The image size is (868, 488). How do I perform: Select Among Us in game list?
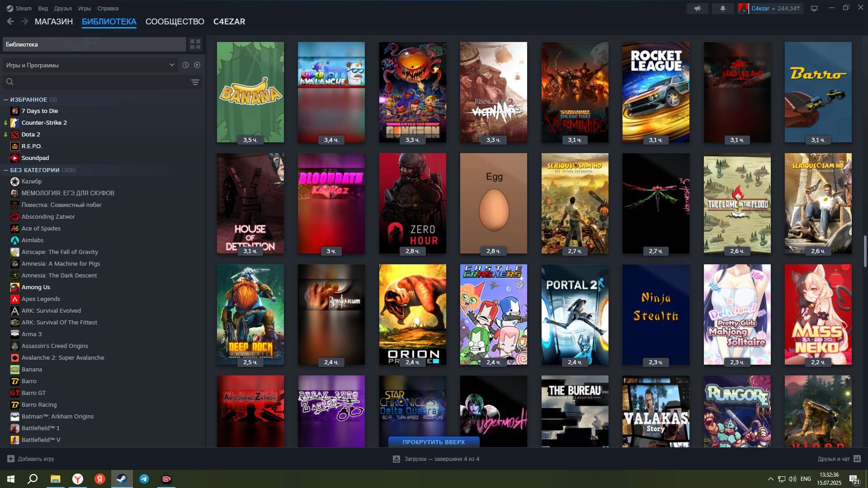point(36,287)
